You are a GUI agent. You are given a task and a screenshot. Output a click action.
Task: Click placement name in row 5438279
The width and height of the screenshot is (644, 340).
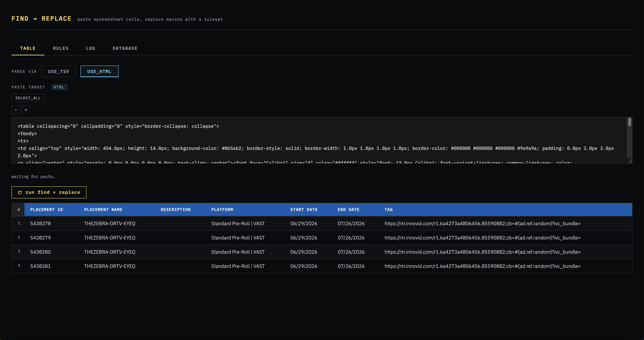point(110,238)
